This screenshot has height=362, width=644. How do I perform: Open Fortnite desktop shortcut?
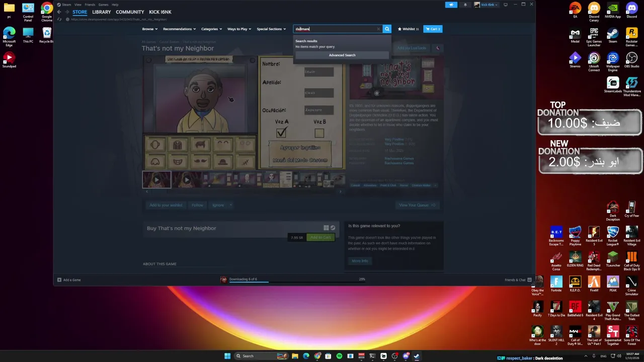click(x=556, y=285)
